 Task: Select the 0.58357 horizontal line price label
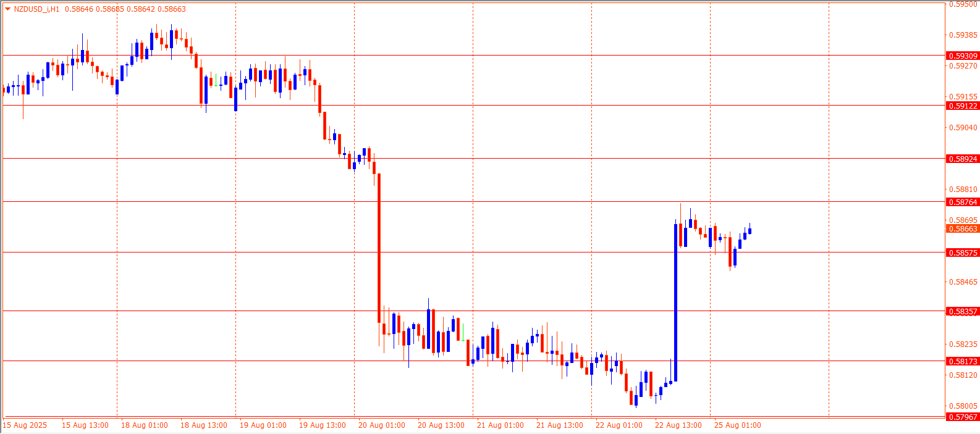tap(963, 311)
